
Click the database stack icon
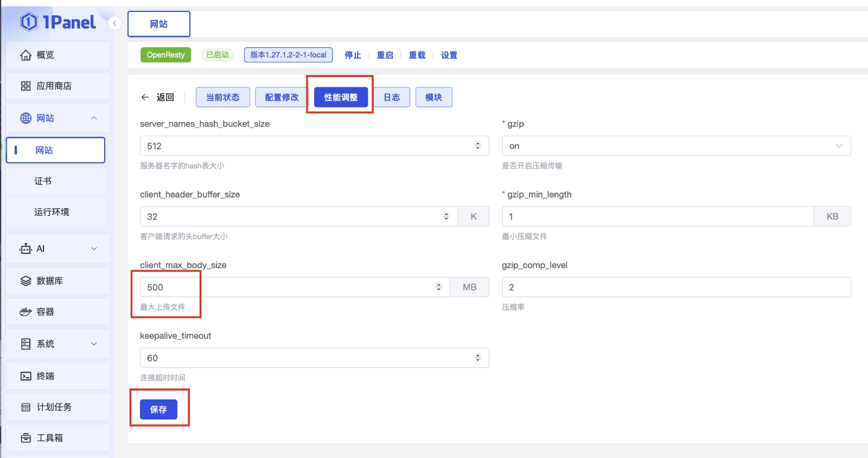point(25,281)
